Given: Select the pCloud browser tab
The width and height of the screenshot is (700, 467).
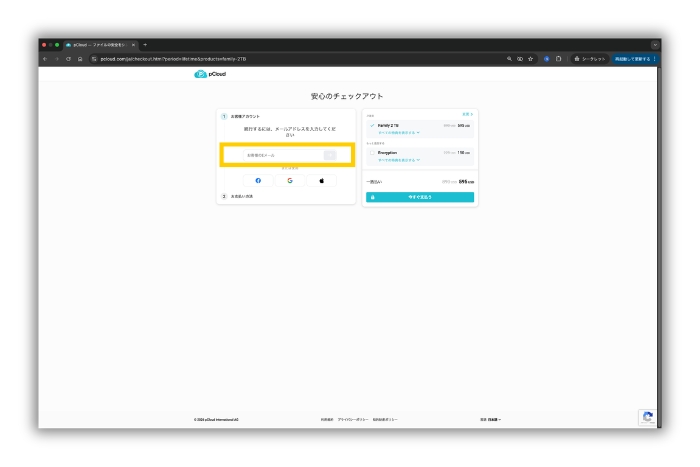Looking at the screenshot, I should (x=98, y=44).
